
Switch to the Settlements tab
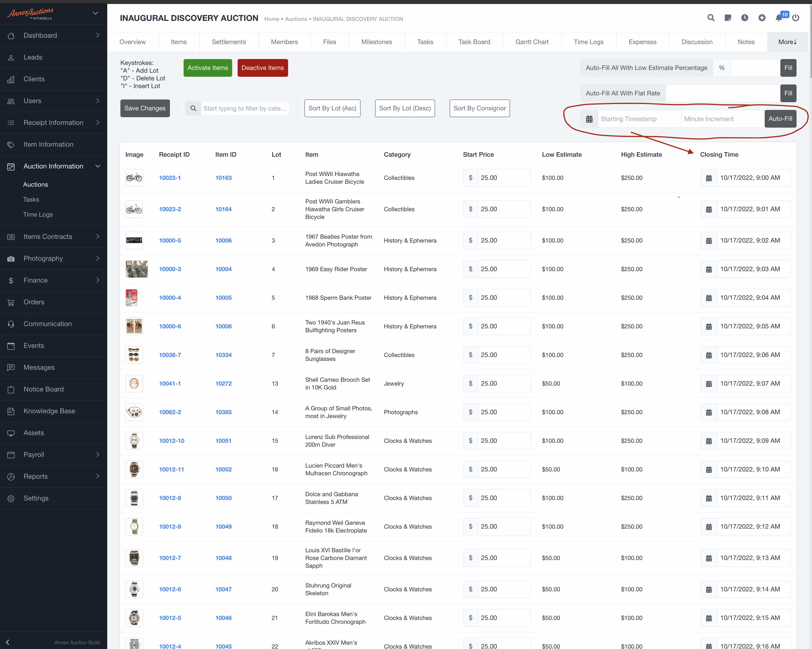[229, 42]
